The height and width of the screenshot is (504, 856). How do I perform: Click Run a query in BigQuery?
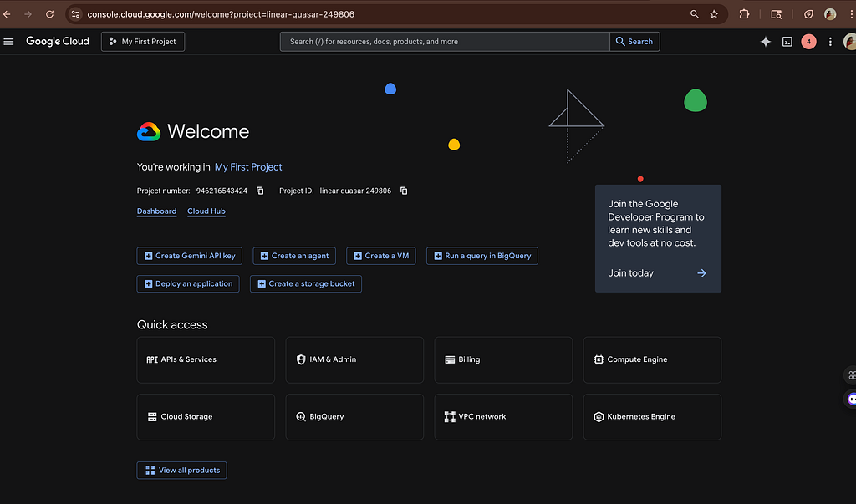(x=482, y=256)
